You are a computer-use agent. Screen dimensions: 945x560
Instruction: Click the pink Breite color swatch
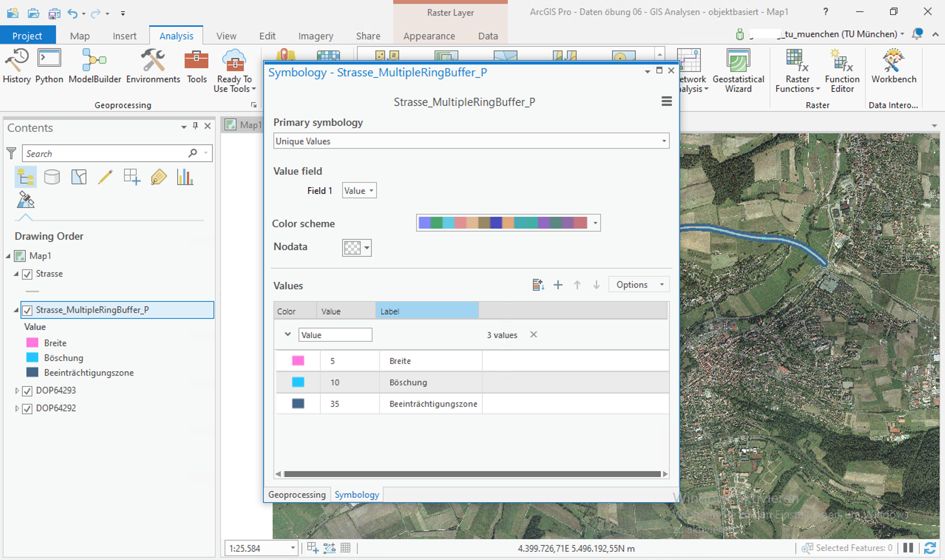(298, 360)
